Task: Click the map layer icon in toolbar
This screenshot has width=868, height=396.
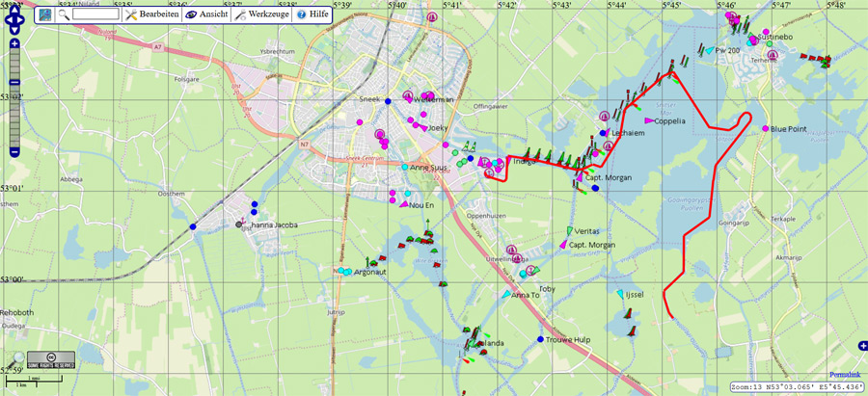Action: 45,14
